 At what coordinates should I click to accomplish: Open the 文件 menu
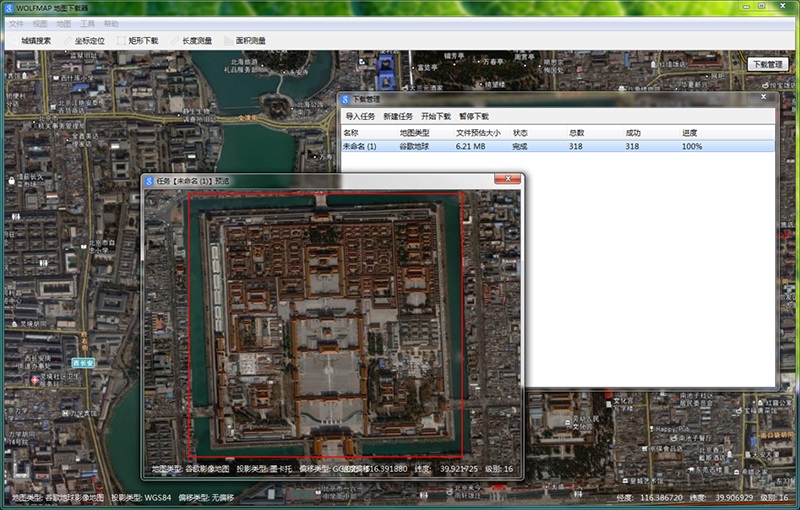16,23
